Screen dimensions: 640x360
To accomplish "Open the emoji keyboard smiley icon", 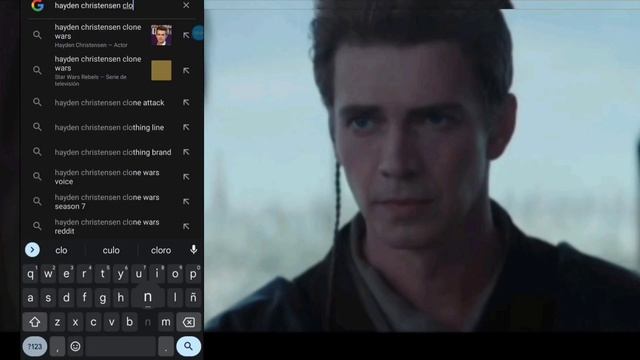I will pyautogui.click(x=75, y=347).
